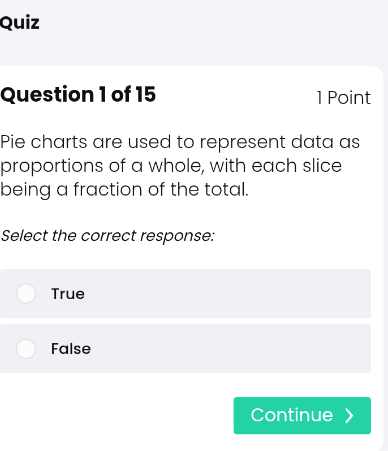Viewport: 388px width, 451px height.
Task: Select the True radio button circle
Action: click(26, 294)
